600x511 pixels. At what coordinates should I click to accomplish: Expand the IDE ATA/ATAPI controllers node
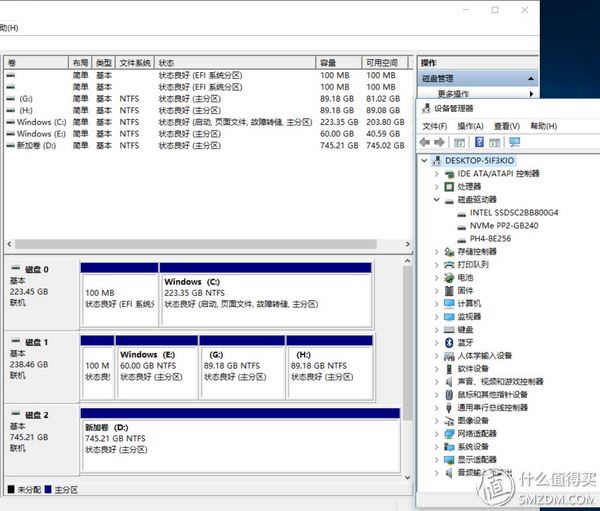[x=436, y=174]
